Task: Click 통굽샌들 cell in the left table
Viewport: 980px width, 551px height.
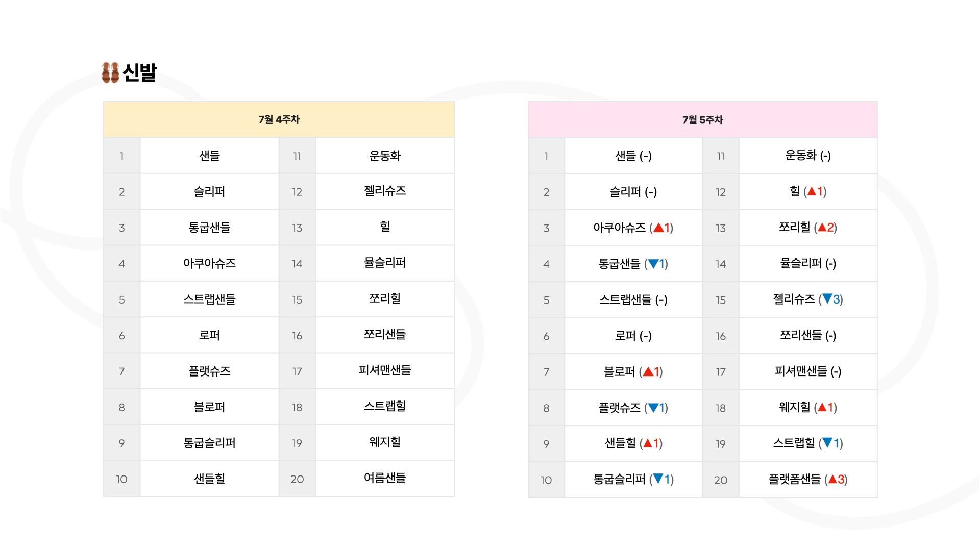Action: coord(209,228)
